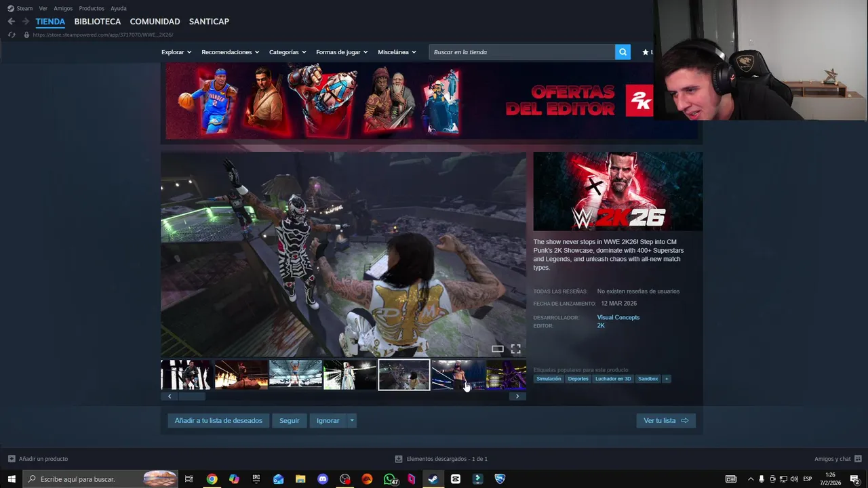
Task: Open the Windows Start menu
Action: 12,479
